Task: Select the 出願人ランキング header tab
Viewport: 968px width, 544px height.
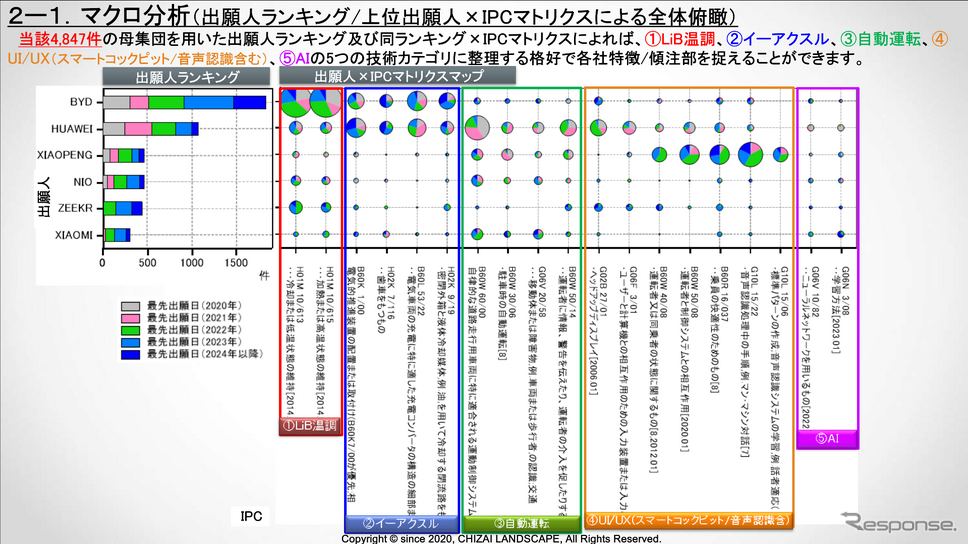Action: (x=186, y=77)
